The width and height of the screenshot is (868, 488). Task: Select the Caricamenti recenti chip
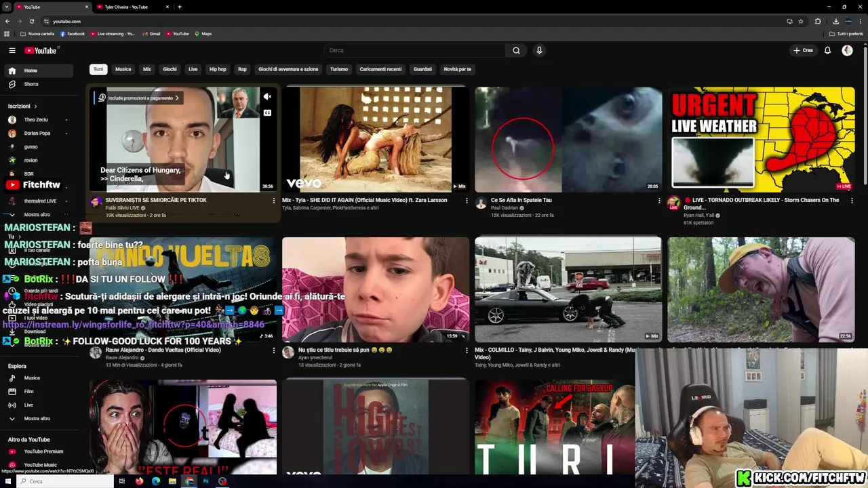(x=380, y=69)
